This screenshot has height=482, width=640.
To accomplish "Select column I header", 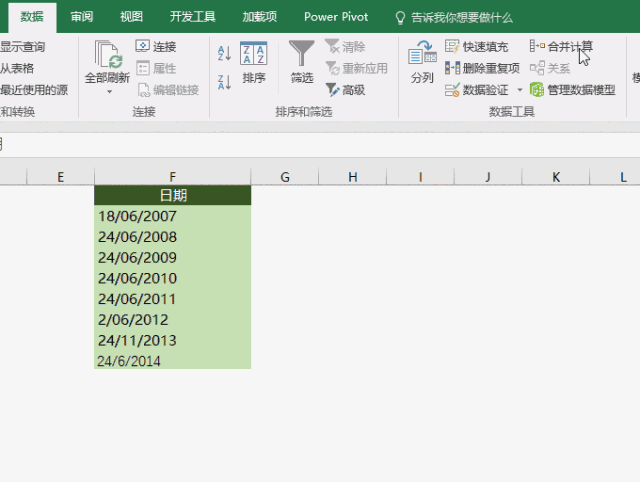I will [x=420, y=177].
